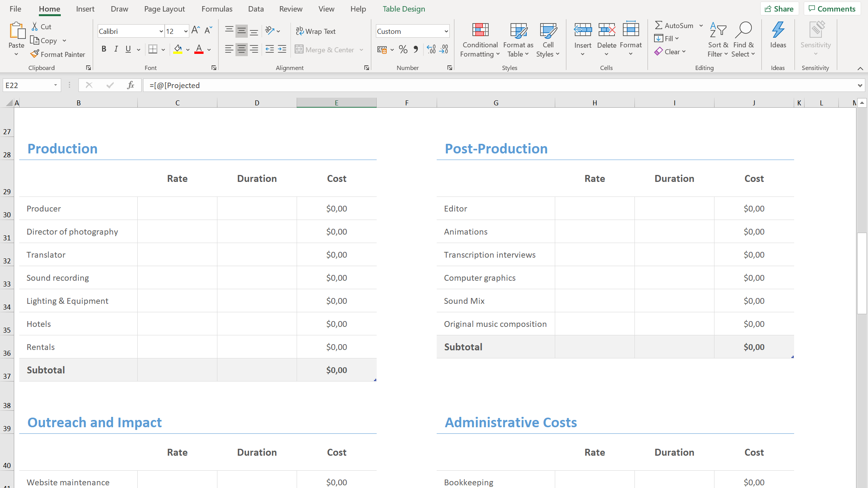Click the Increase Indent icon

click(x=282, y=49)
